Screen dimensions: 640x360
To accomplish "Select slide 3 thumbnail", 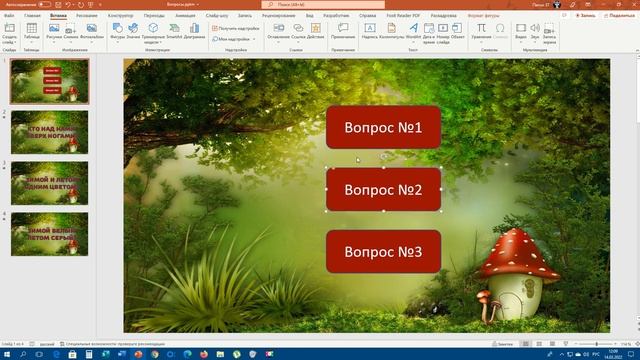I will (x=49, y=183).
